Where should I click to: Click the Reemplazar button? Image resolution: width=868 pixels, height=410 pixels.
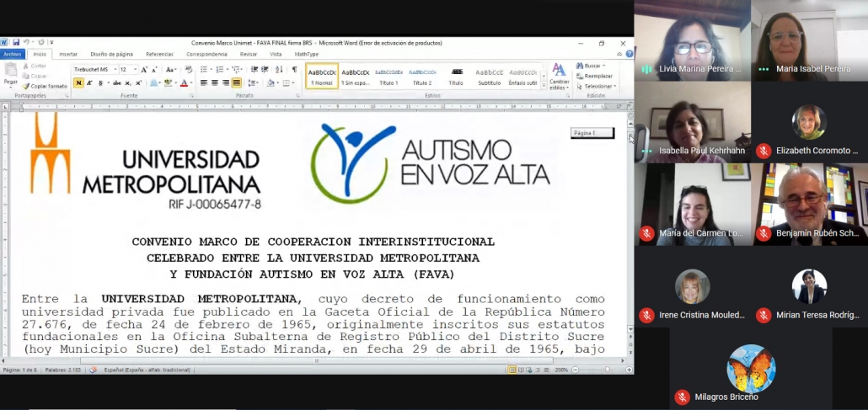click(x=594, y=76)
